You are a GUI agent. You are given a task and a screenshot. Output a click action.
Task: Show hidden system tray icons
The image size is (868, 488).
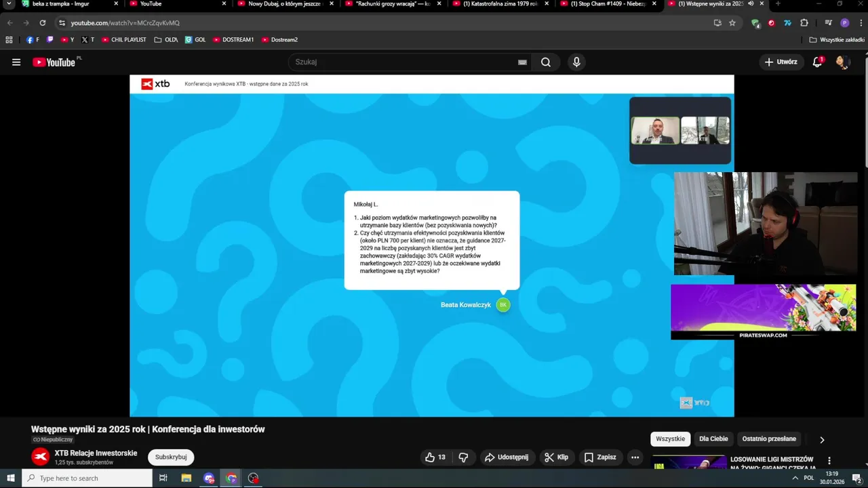pyautogui.click(x=795, y=478)
